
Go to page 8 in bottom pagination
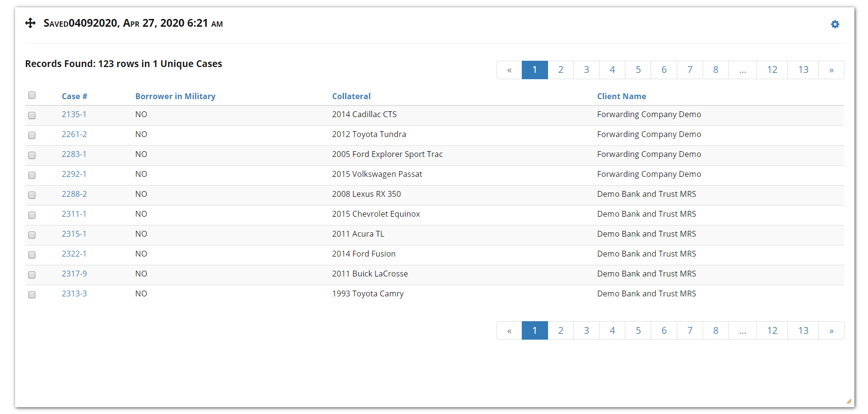(715, 330)
